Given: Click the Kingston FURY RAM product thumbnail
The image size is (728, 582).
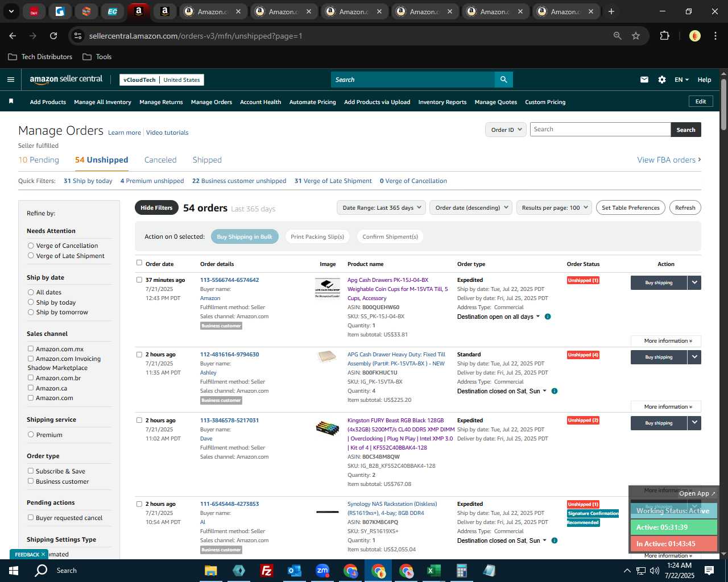Looking at the screenshot, I should click(328, 427).
